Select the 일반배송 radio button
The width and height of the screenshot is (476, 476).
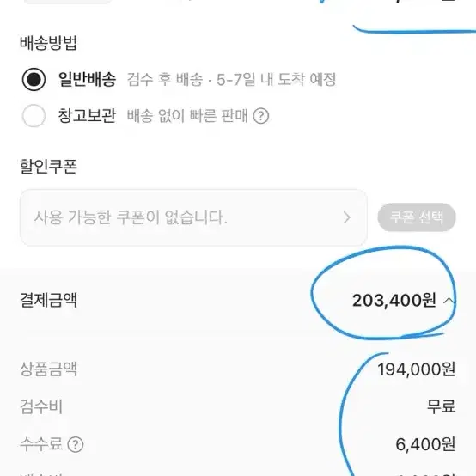coord(34,80)
